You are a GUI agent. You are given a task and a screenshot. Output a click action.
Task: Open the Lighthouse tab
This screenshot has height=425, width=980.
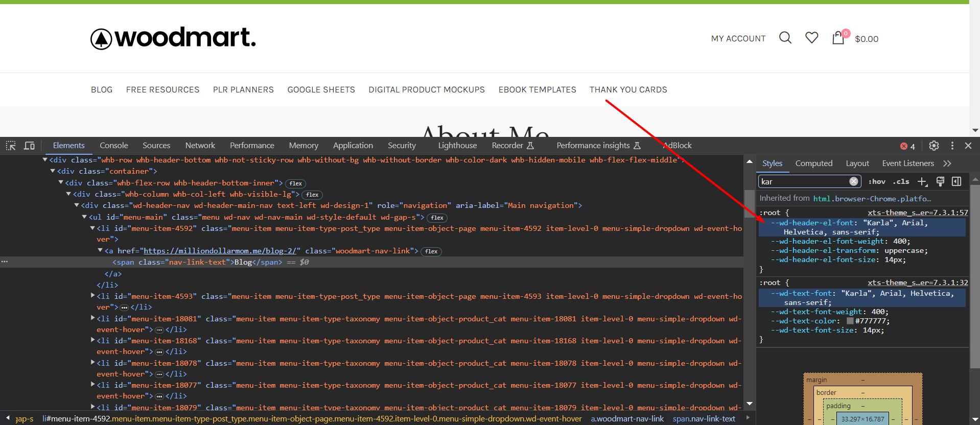coord(457,146)
